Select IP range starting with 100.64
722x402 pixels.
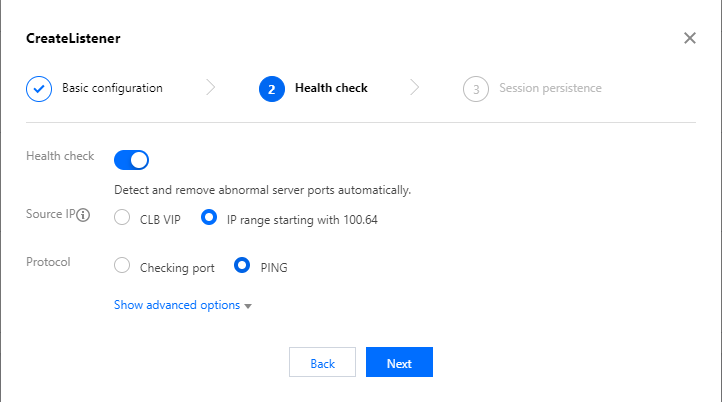pos(210,217)
